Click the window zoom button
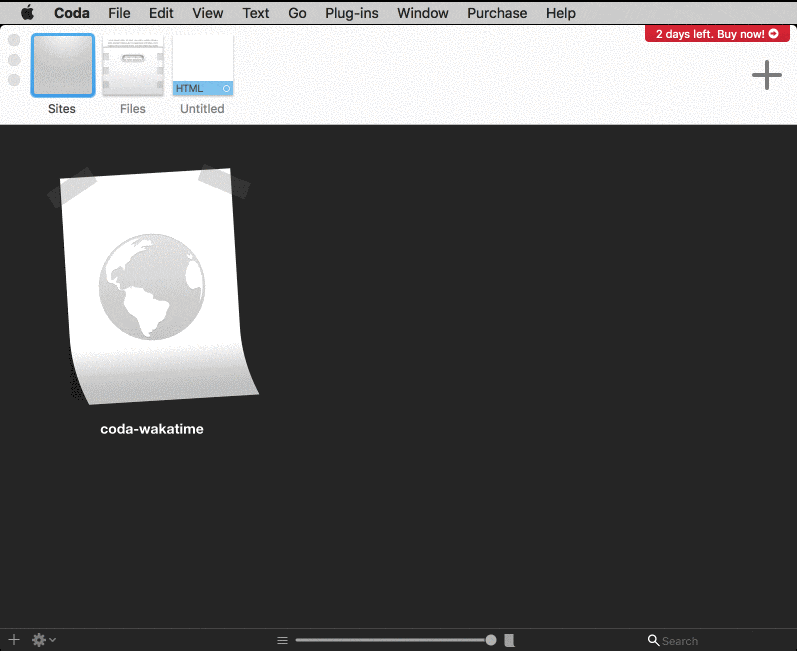 14,80
